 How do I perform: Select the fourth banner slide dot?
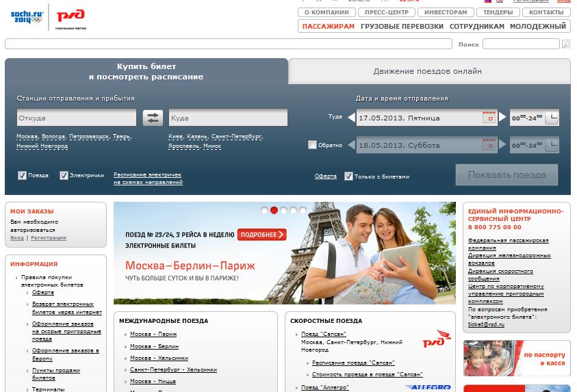pyautogui.click(x=293, y=210)
